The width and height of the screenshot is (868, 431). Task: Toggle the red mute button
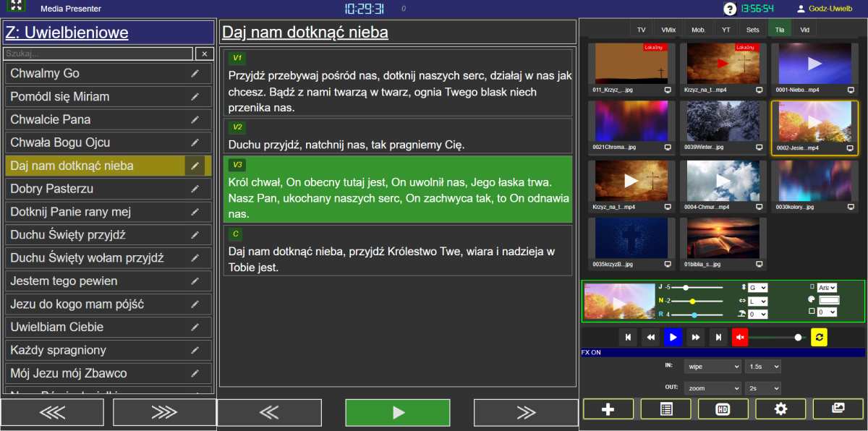[x=739, y=337]
